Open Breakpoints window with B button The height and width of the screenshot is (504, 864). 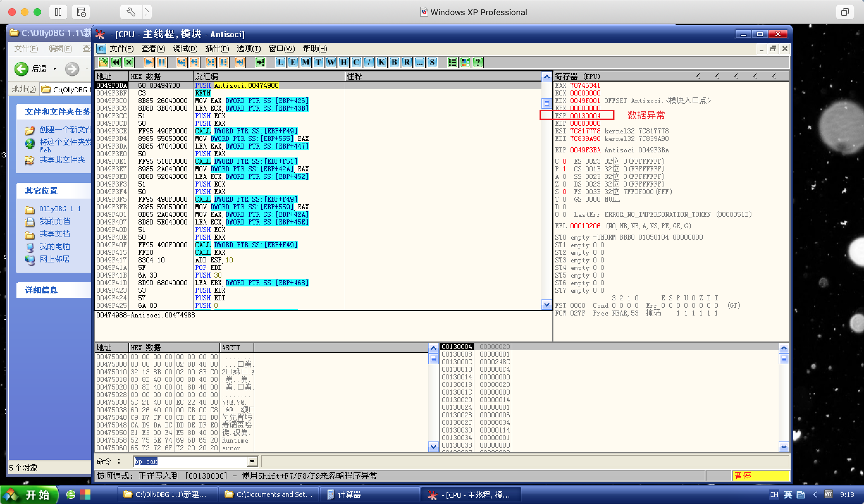pos(394,62)
